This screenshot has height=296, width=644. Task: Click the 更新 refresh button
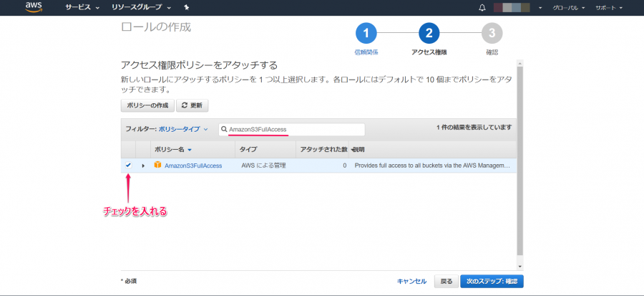pyautogui.click(x=192, y=105)
